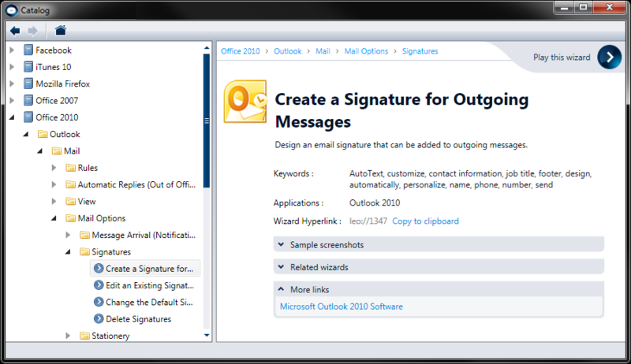This screenshot has height=364, width=631.
Task: Click the Rules folder icon
Action: click(x=70, y=168)
